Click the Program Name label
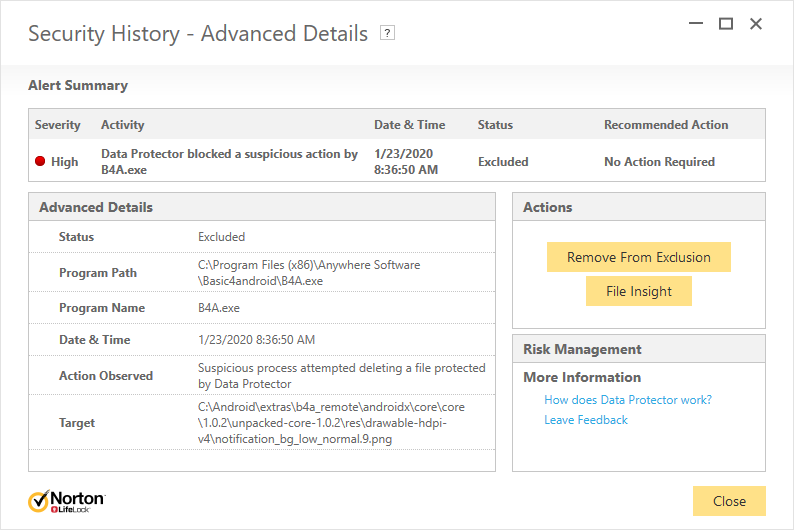Image resolution: width=794 pixels, height=530 pixels. (x=102, y=308)
